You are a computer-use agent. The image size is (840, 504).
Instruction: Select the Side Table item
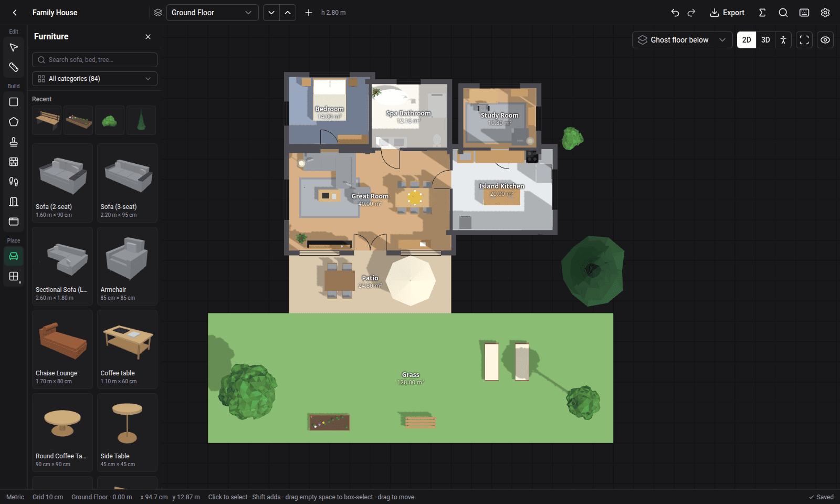(127, 433)
